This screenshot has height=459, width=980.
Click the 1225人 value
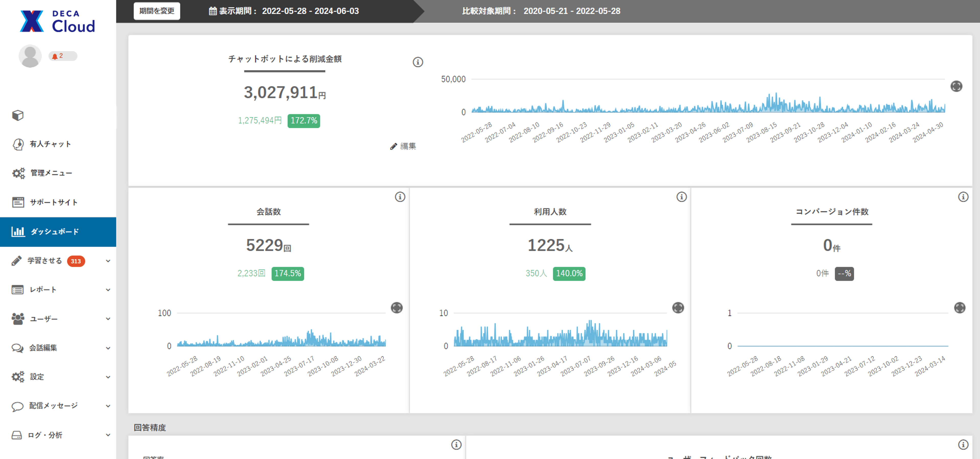(x=550, y=246)
